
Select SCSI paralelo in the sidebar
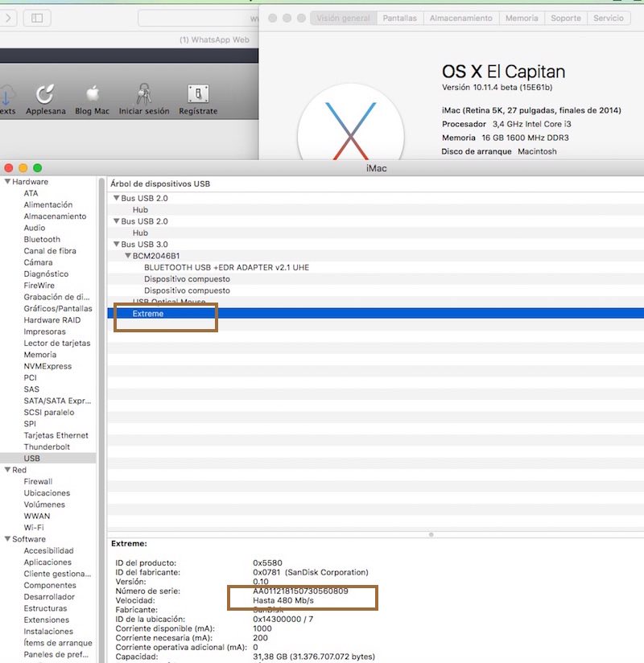coord(49,412)
